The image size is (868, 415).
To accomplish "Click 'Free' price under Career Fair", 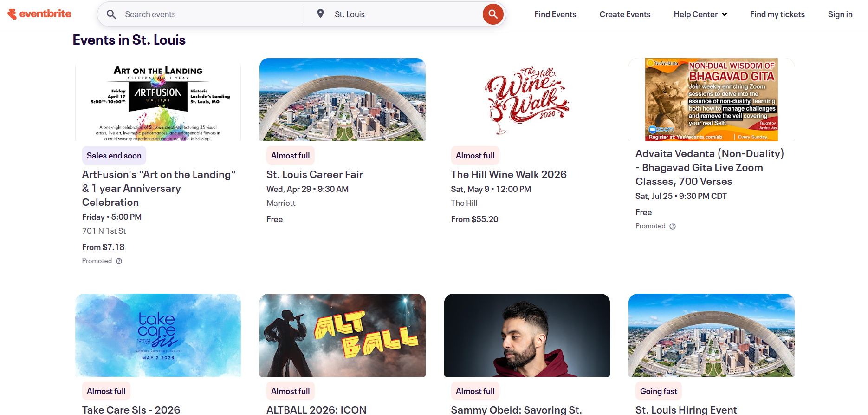I will pos(275,219).
